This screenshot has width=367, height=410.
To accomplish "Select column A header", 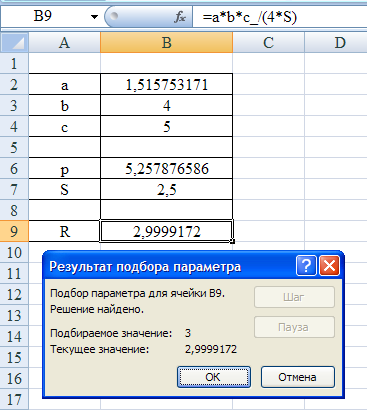I will click(64, 43).
